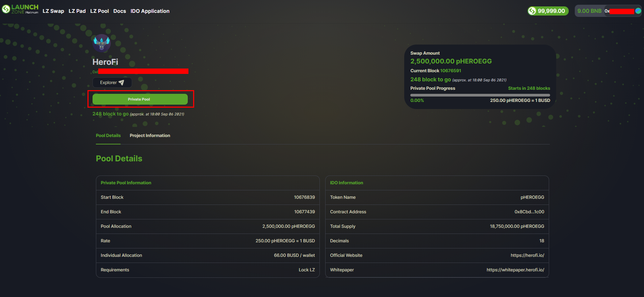Image resolution: width=644 pixels, height=297 pixels.
Task: Click the LaunchZone logo
Action: (x=20, y=9)
